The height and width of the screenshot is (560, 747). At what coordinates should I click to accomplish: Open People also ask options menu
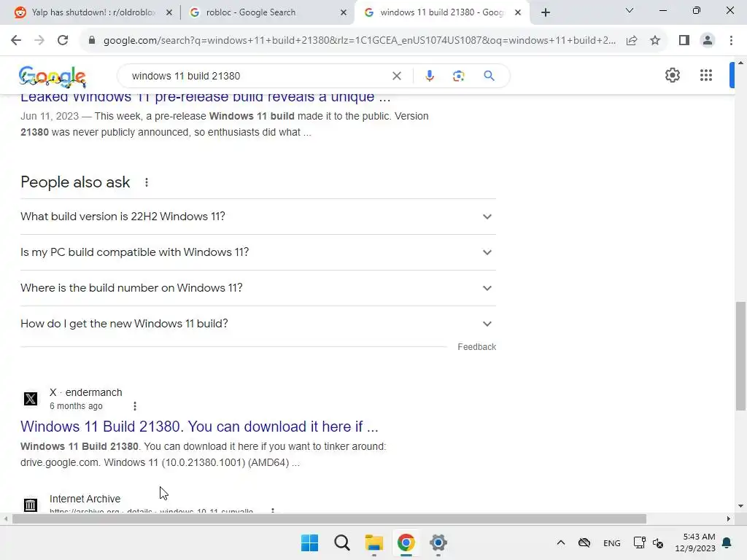[x=146, y=182]
